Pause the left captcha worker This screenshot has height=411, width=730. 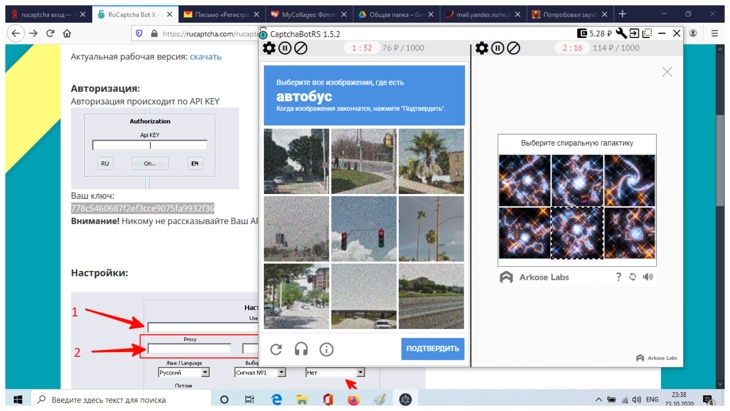tap(285, 48)
